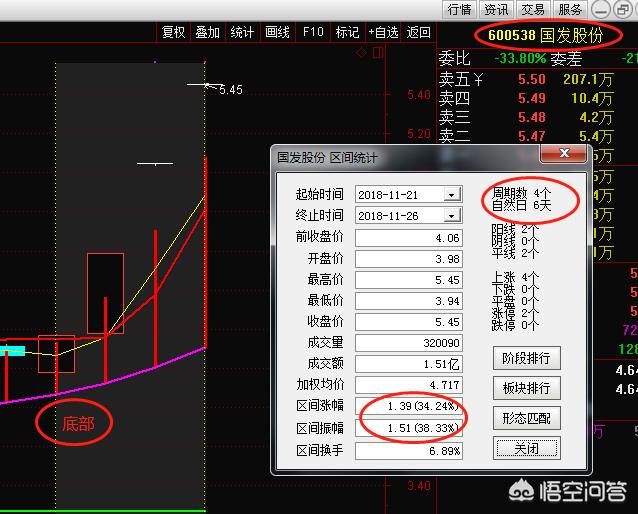
Task: Click 关闭 to dismiss the dialog
Action: pos(527,448)
